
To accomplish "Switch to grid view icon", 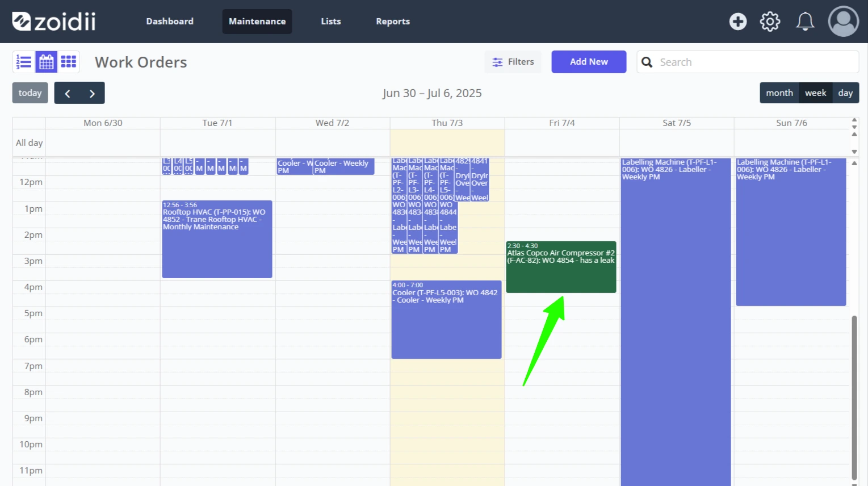I will [69, 62].
